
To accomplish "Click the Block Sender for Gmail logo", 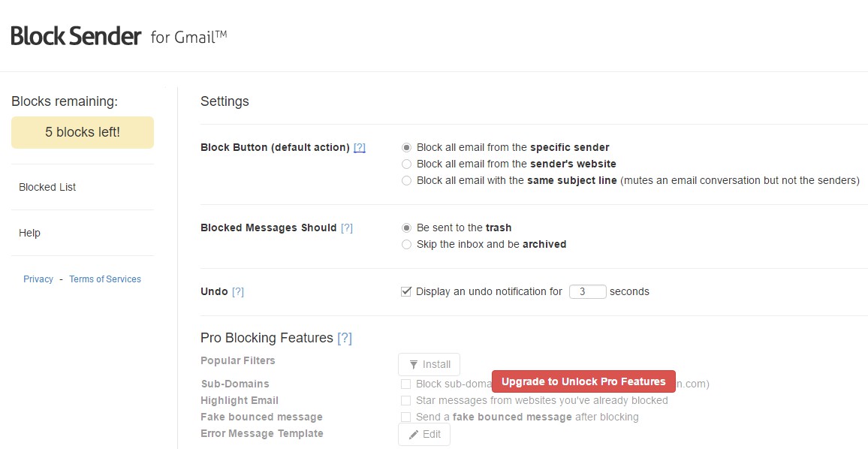I will 119,36.
